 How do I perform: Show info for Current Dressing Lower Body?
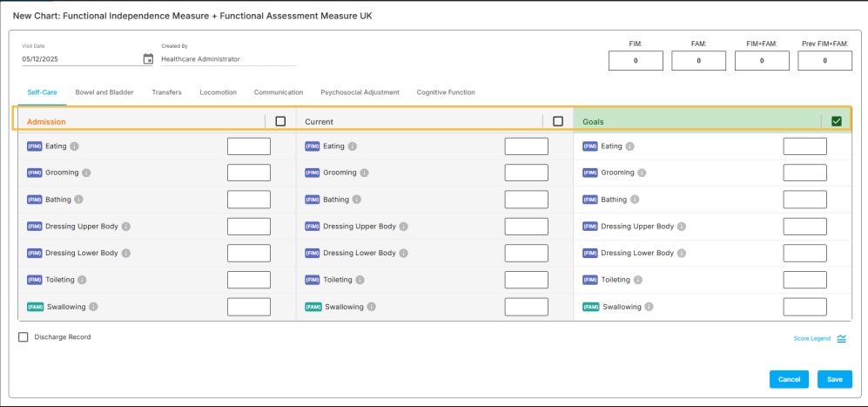[404, 254]
